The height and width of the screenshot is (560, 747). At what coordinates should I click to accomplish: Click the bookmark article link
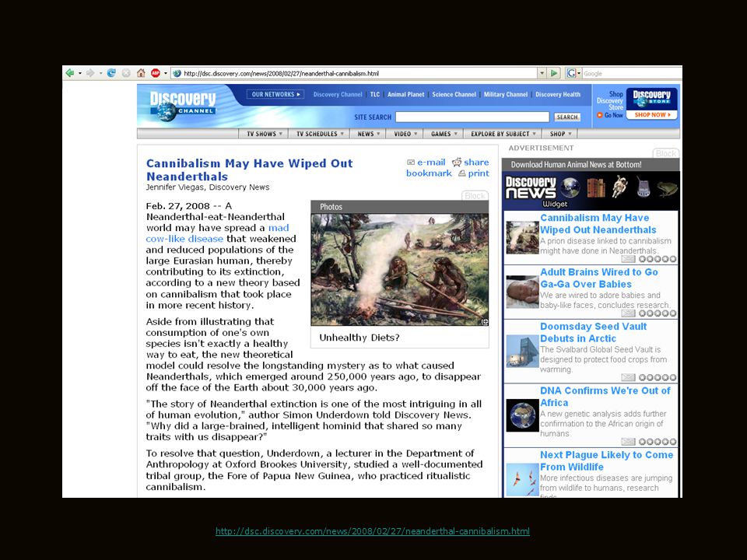(429, 173)
